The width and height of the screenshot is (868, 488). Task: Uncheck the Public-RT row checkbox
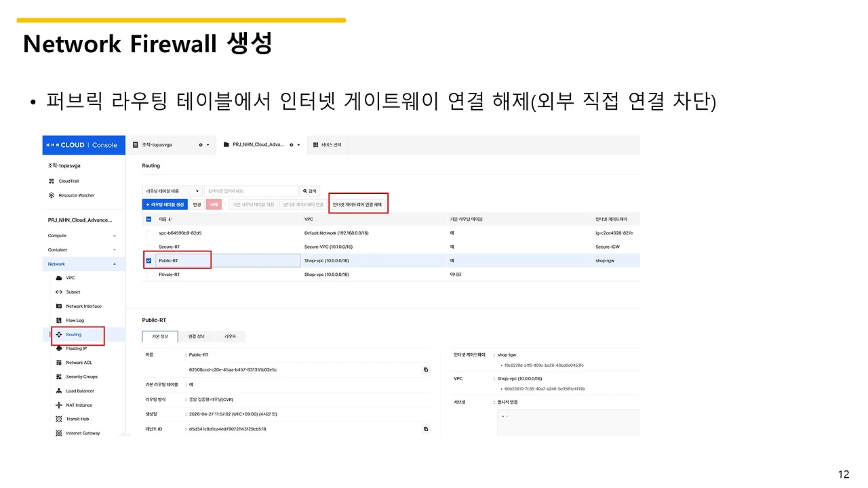point(149,260)
